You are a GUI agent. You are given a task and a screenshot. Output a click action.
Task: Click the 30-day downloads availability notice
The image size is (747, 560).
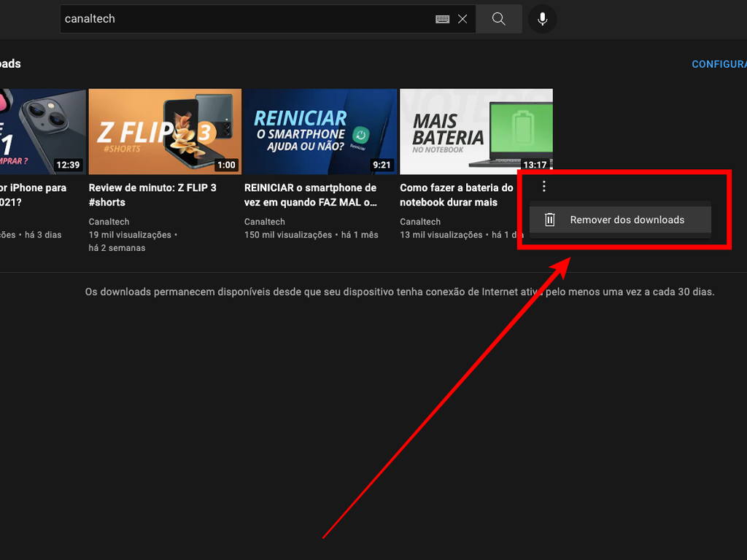coord(400,292)
